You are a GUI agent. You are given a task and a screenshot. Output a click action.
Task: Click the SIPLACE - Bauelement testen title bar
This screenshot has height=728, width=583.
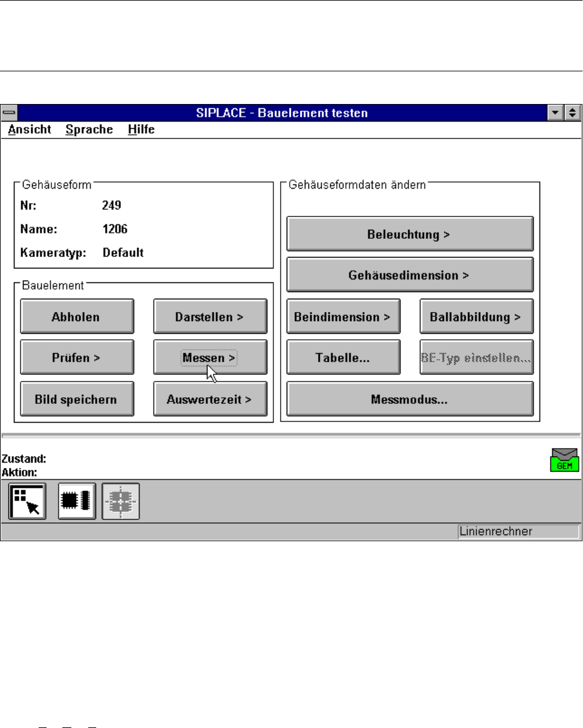[282, 112]
